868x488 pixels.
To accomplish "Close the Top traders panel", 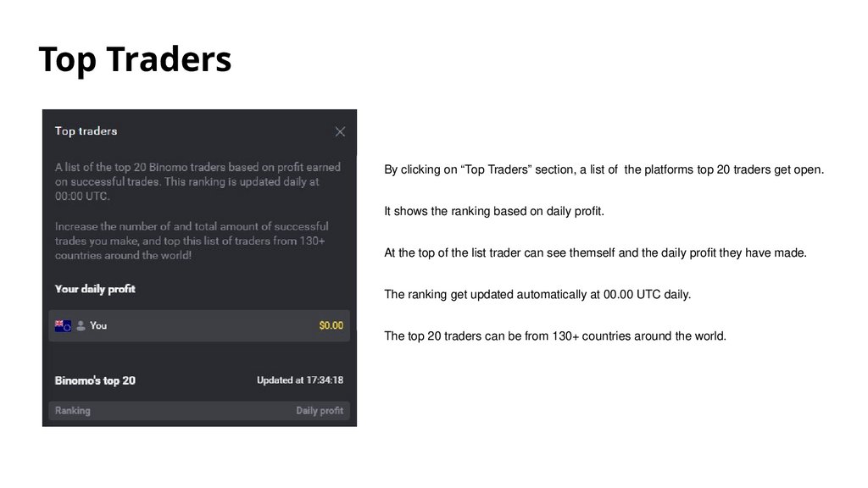I will pyautogui.click(x=340, y=131).
